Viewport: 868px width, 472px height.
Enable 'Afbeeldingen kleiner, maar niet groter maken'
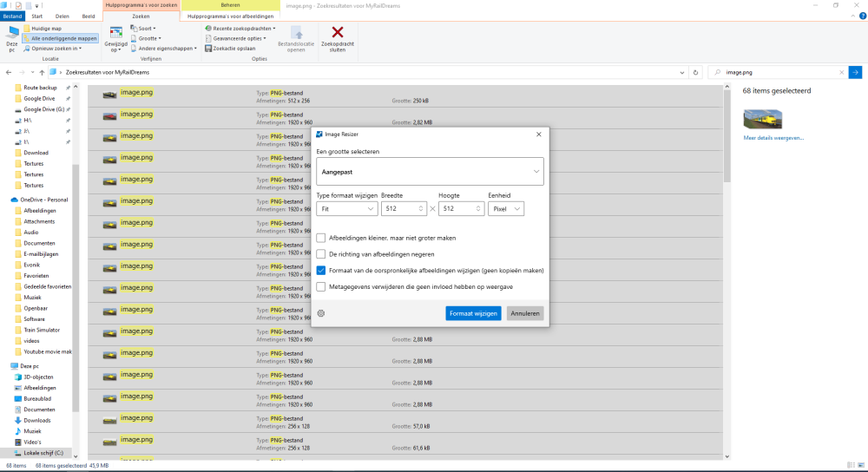[x=321, y=238]
